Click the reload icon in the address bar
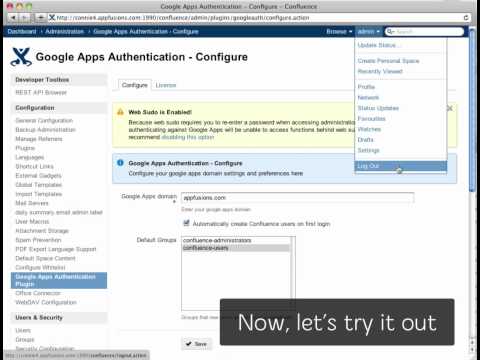This screenshot has width=480, height=360. click(x=466, y=18)
